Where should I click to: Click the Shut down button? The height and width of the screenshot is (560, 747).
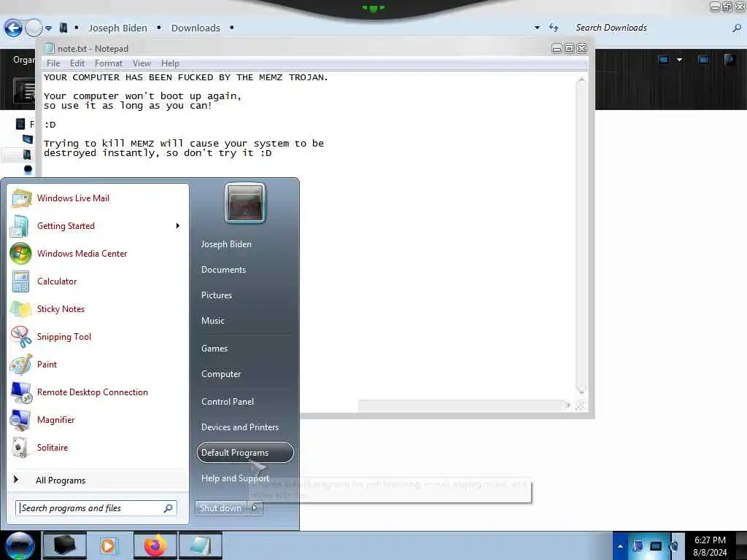click(220, 508)
